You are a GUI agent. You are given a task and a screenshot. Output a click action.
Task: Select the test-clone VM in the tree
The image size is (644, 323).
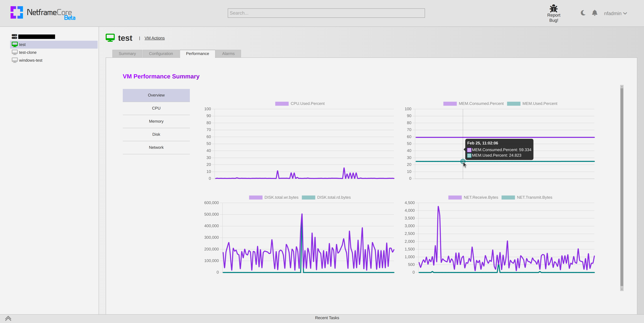coord(28,52)
